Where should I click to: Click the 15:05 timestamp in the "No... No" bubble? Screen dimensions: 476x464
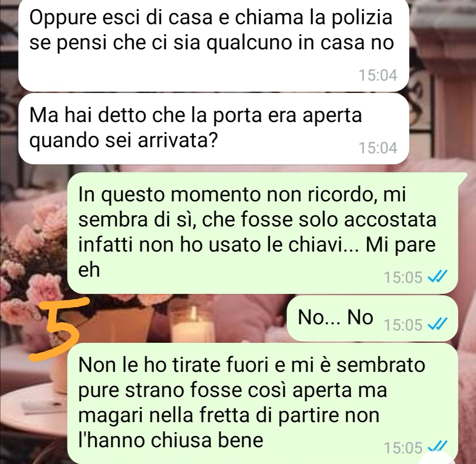click(403, 325)
